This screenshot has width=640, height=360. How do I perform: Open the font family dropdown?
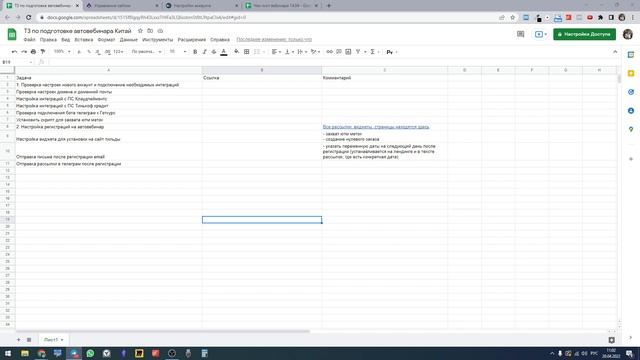(x=147, y=52)
